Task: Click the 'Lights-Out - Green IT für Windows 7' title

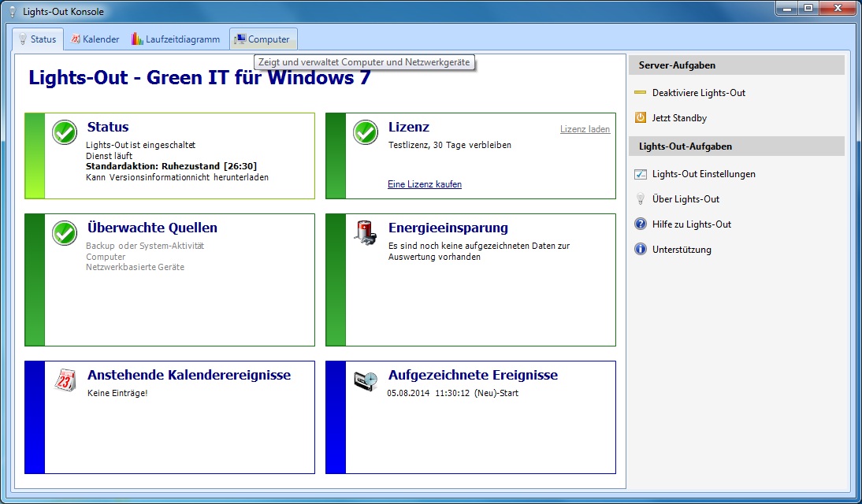Action: 199,77
